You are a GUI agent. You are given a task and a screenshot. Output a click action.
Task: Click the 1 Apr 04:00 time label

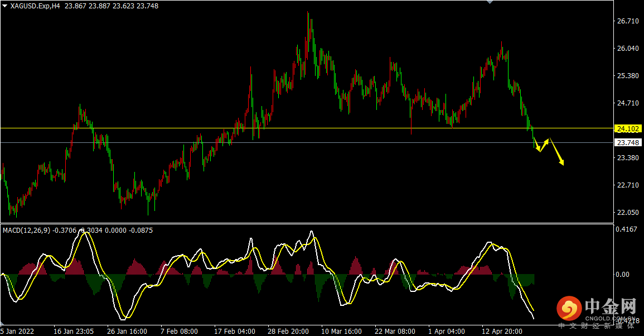(447, 332)
